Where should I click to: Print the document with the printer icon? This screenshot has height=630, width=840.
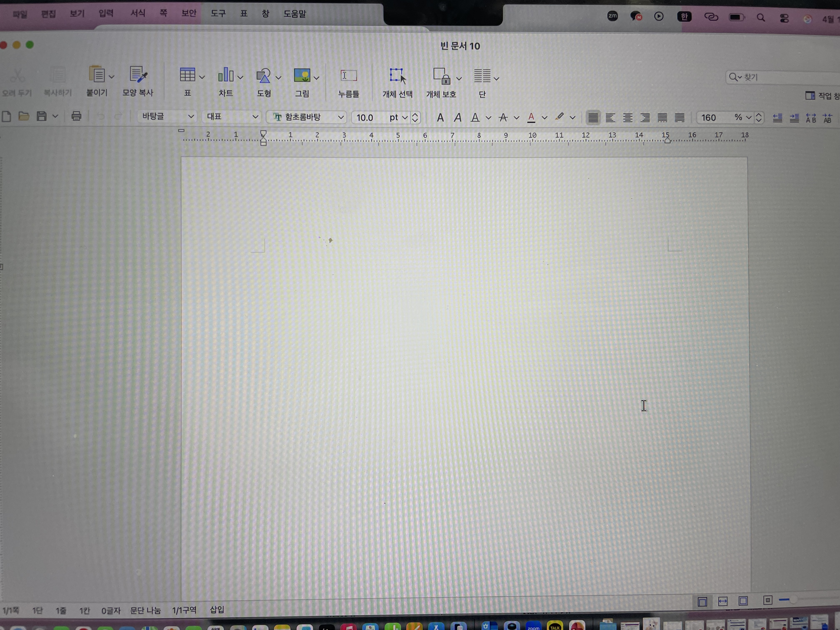pos(76,116)
